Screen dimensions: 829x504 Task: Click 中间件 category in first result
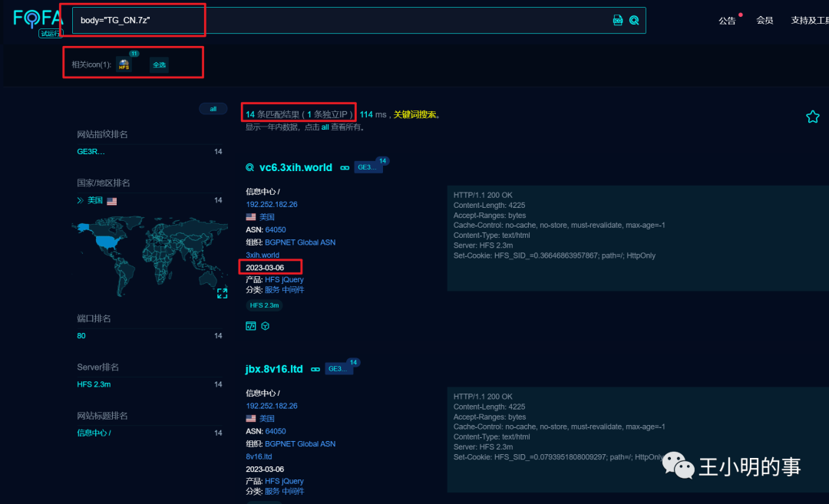tap(293, 289)
